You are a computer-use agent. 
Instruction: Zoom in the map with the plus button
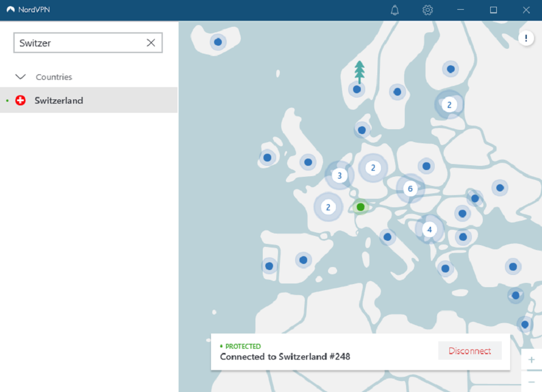coord(531,360)
